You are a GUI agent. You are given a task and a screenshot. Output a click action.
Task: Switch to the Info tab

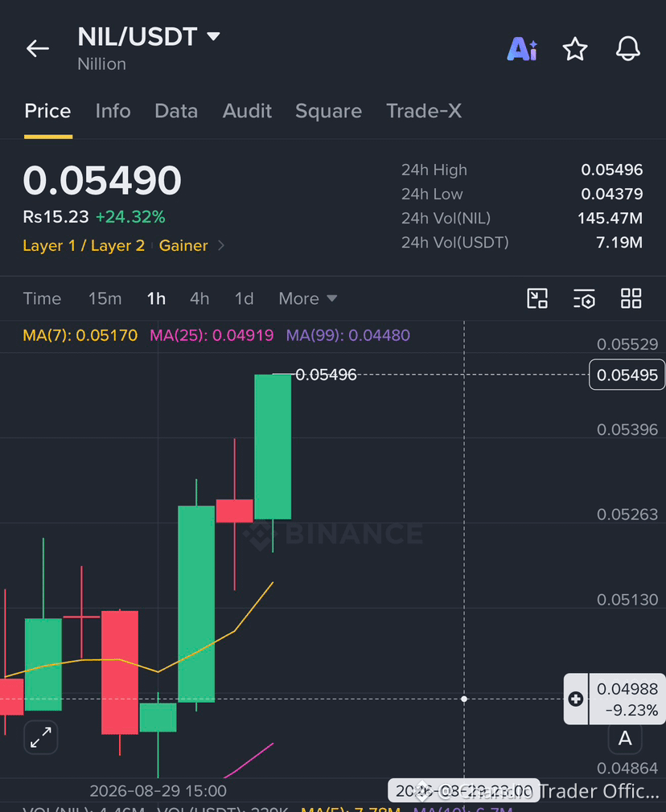(113, 111)
